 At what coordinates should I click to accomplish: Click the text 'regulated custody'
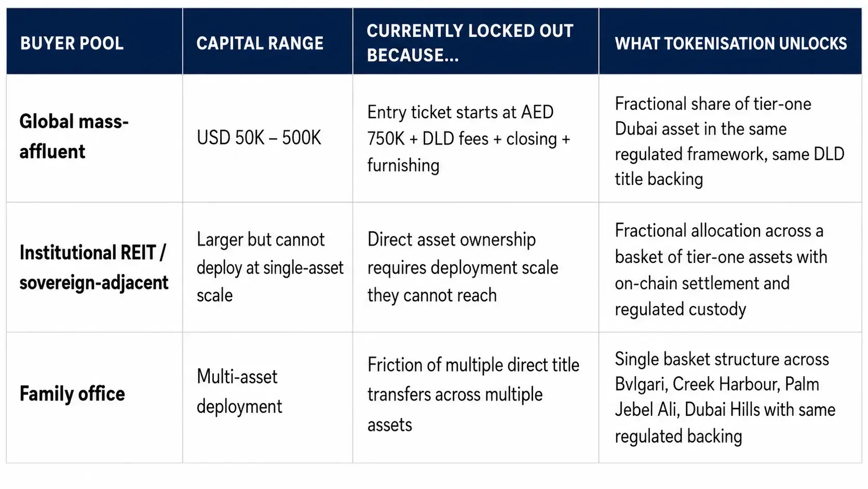[680, 310]
